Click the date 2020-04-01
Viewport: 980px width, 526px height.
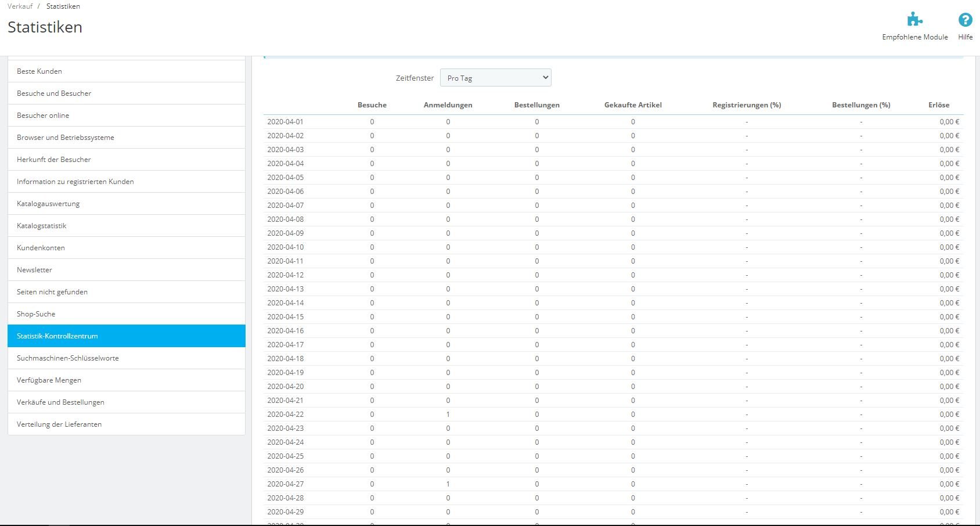(285, 122)
